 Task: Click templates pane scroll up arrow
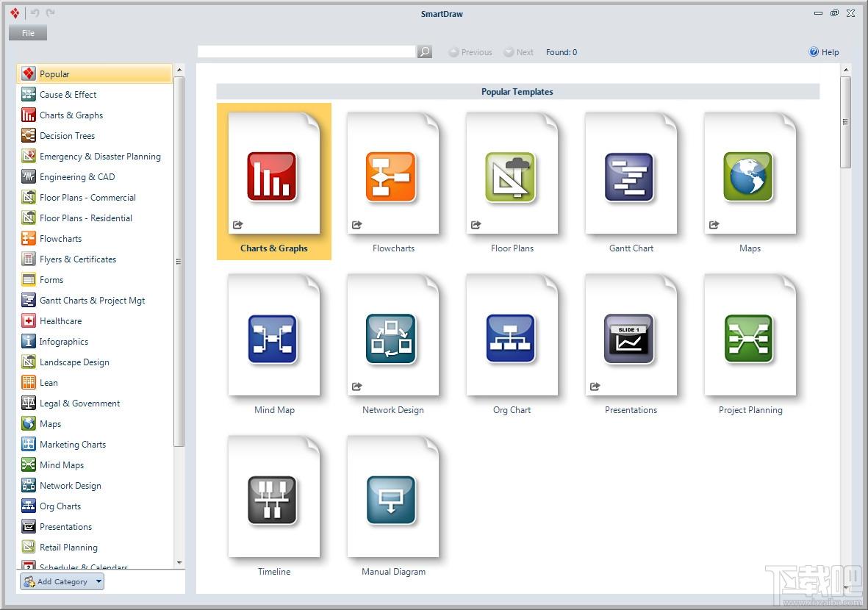(845, 70)
